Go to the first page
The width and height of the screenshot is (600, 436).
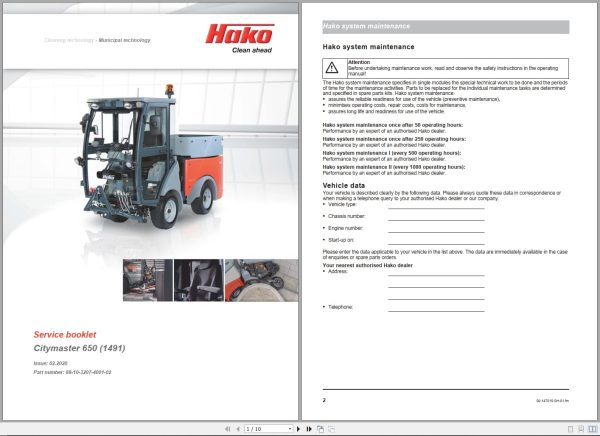click(228, 429)
